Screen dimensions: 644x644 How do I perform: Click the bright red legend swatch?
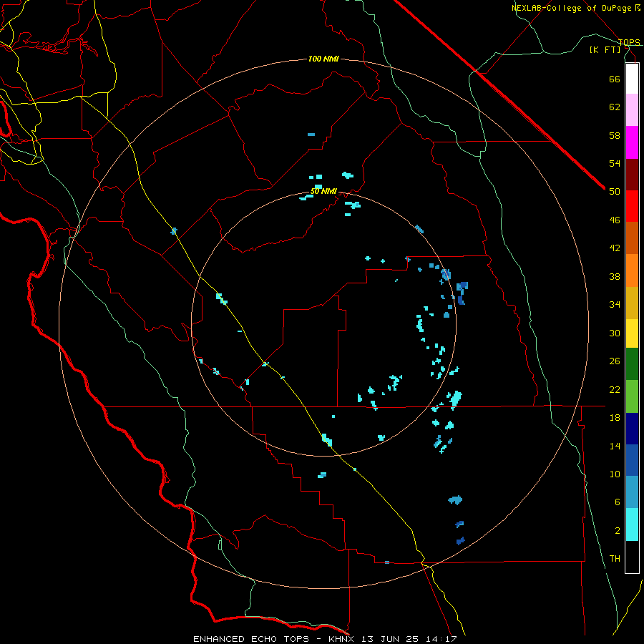coord(632,206)
